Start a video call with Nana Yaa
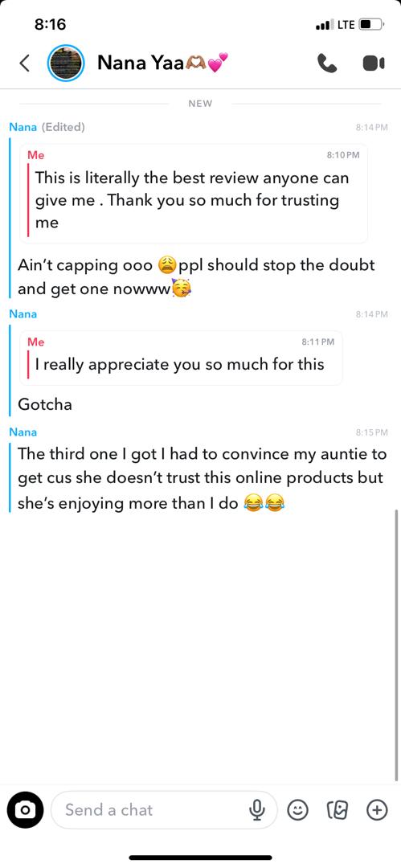401x868 pixels. coord(374,63)
